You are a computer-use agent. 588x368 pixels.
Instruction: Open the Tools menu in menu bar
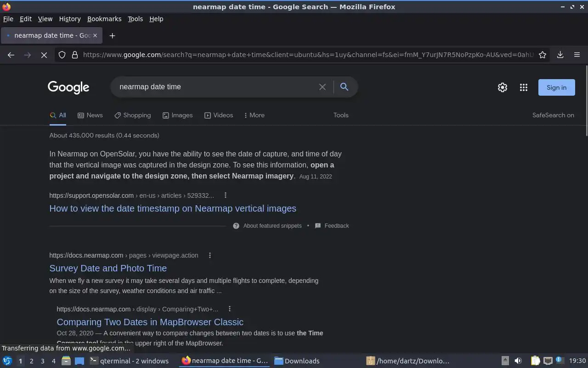(135, 19)
